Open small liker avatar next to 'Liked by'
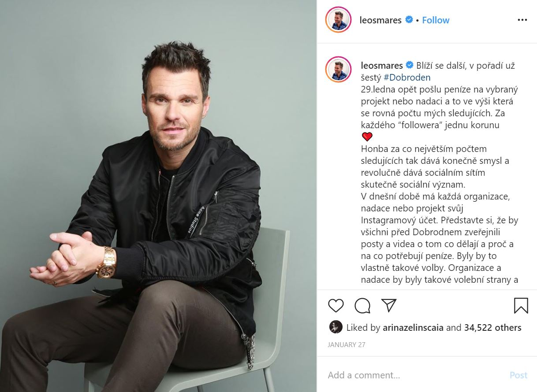The image size is (537, 392). coord(336,327)
